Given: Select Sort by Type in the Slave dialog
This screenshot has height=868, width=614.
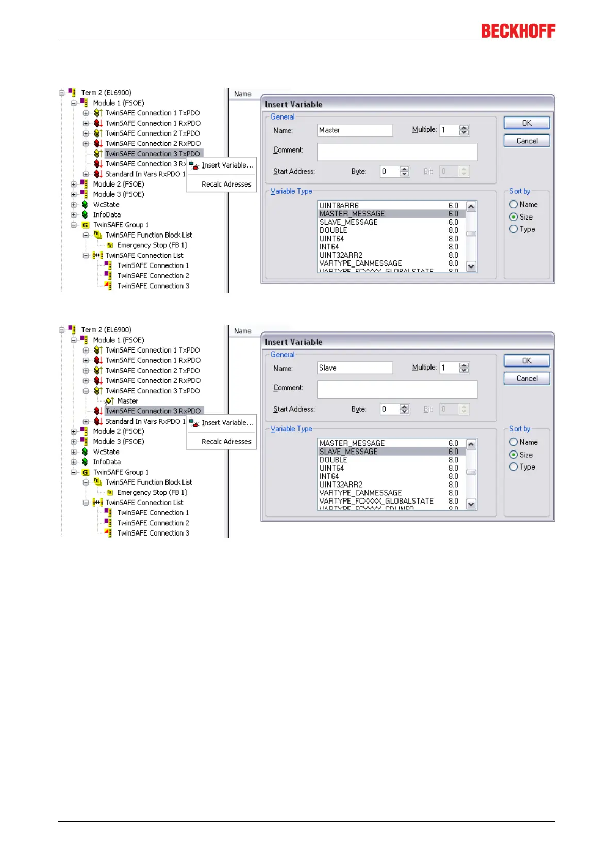Looking at the screenshot, I should [513, 467].
